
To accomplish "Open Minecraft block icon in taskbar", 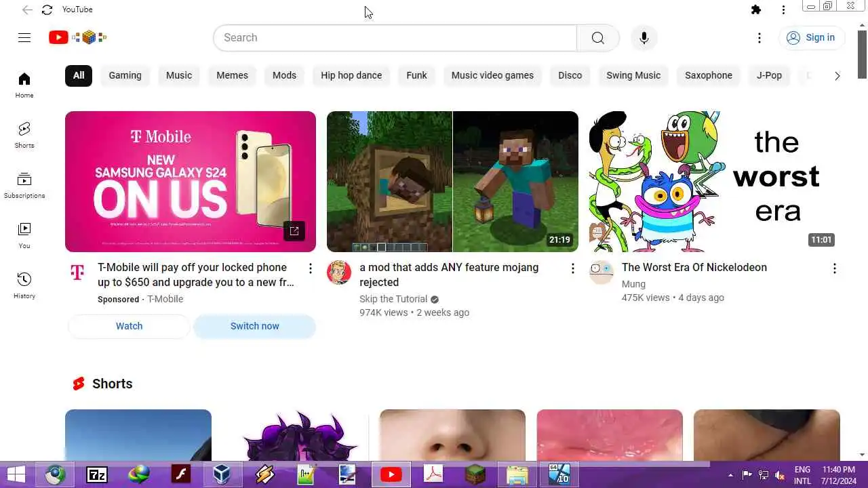I will coord(475,475).
